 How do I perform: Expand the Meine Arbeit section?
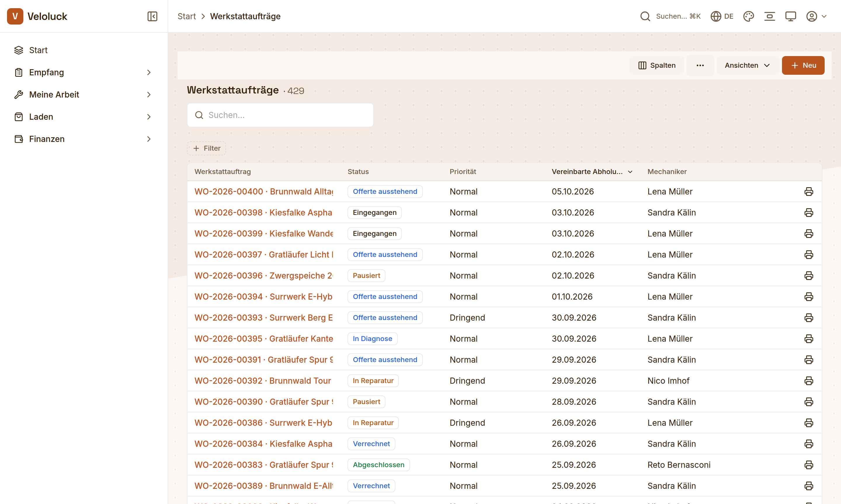pos(84,94)
